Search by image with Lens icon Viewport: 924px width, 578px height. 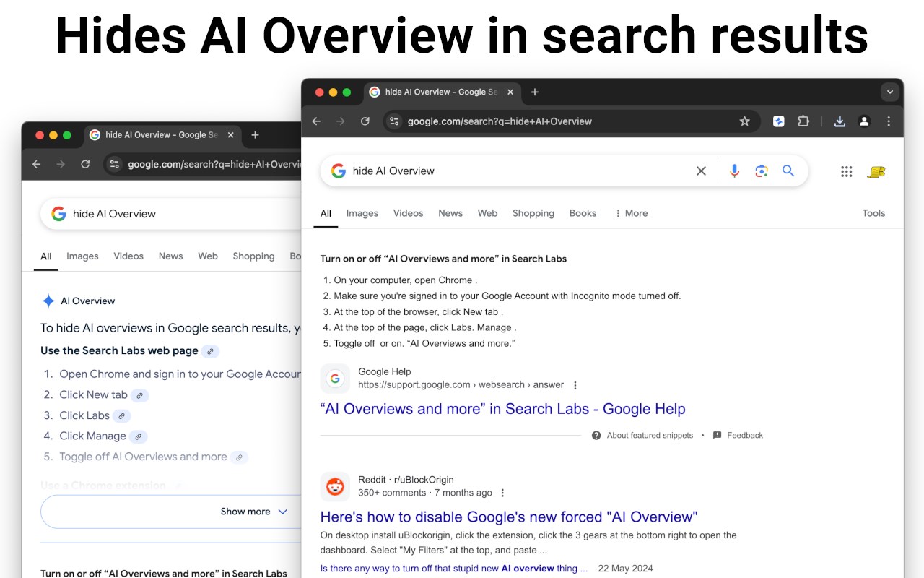[x=761, y=171]
